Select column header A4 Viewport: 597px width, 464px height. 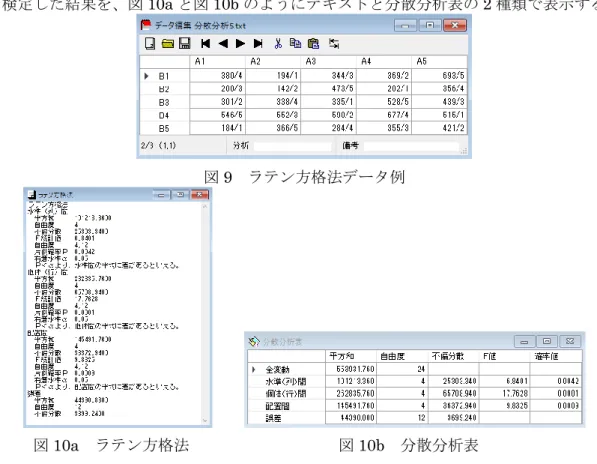[x=384, y=62]
